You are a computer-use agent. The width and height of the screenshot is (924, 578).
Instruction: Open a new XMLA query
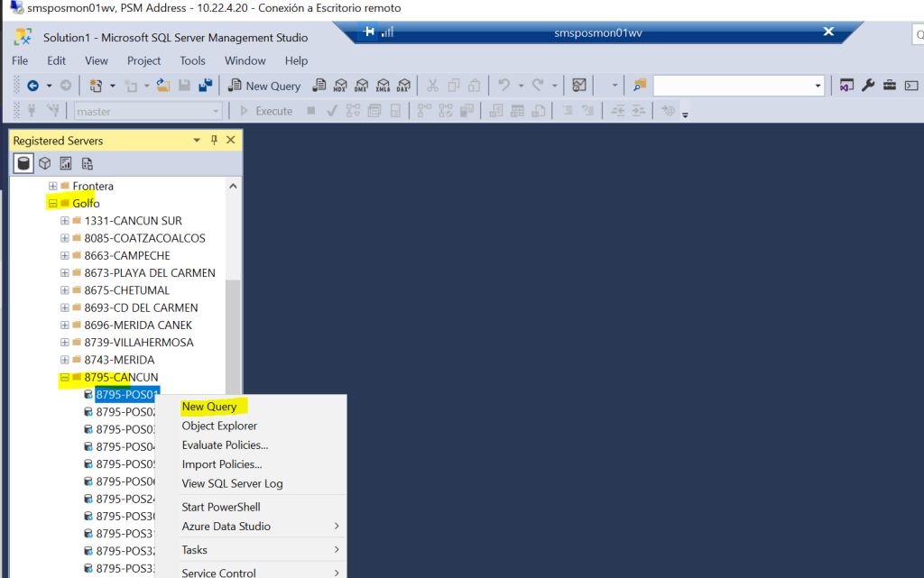383,86
